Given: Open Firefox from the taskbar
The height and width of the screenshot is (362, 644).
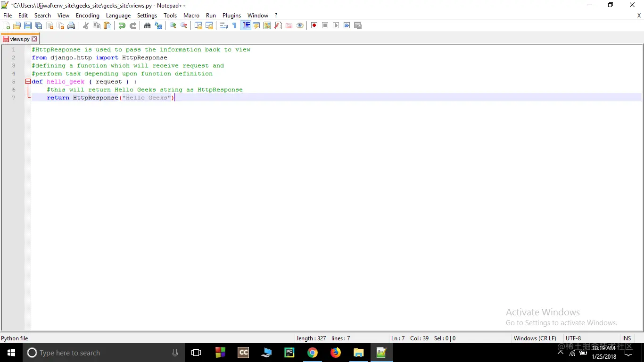Looking at the screenshot, I should 335,353.
